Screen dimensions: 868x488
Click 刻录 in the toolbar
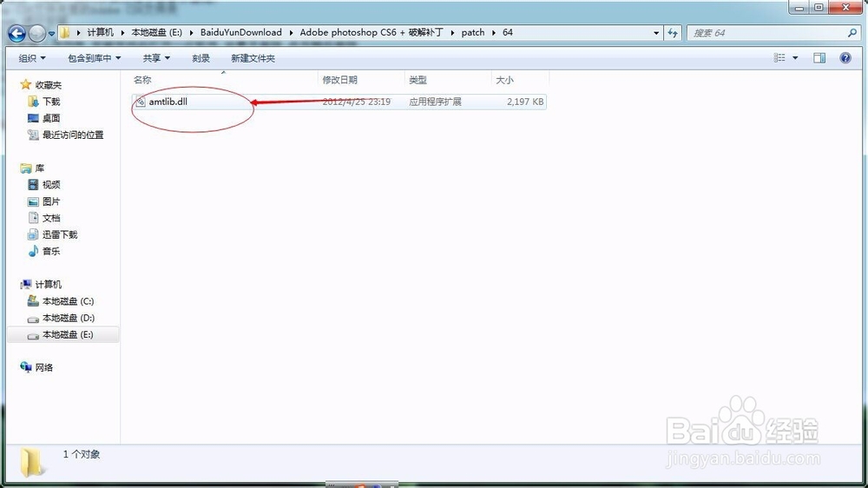[x=201, y=58]
